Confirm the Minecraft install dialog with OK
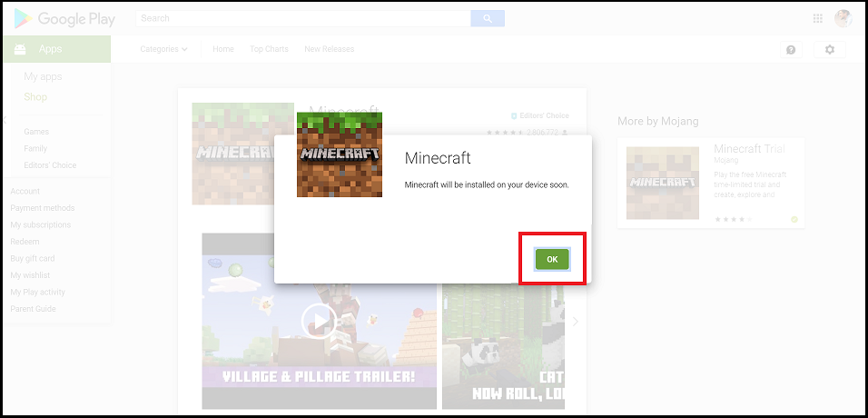Screen dimensions: 868x418 [x=552, y=259]
